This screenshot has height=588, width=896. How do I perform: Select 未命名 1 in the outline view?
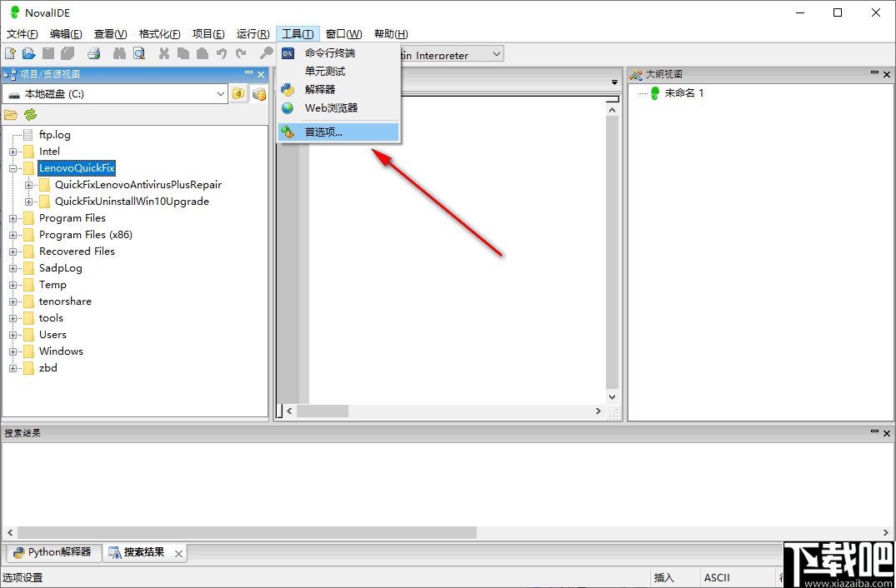tap(684, 93)
